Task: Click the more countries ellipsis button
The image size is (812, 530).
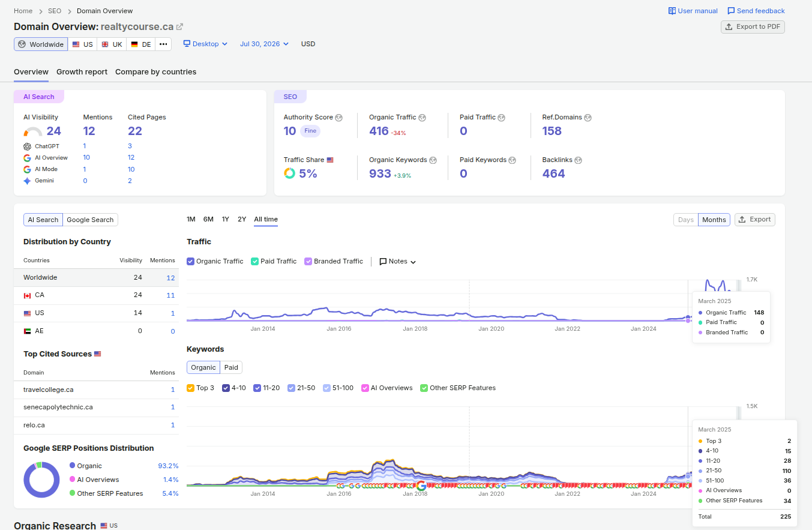Action: click(x=163, y=44)
